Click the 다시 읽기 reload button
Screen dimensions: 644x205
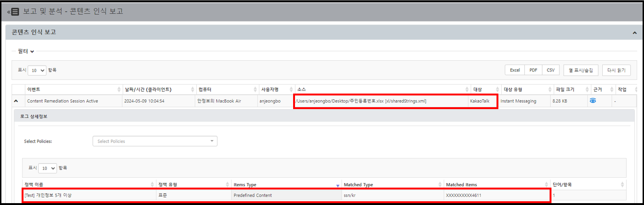pyautogui.click(x=616, y=70)
